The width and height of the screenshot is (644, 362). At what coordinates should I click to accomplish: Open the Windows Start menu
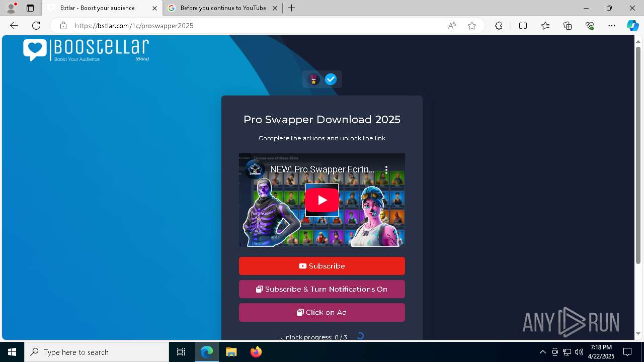(x=12, y=352)
